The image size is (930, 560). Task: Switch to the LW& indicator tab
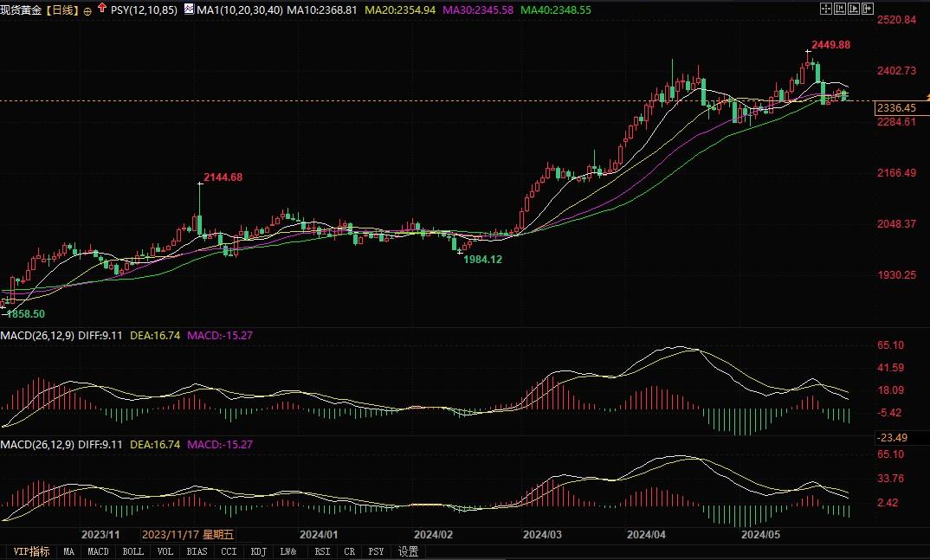(288, 551)
